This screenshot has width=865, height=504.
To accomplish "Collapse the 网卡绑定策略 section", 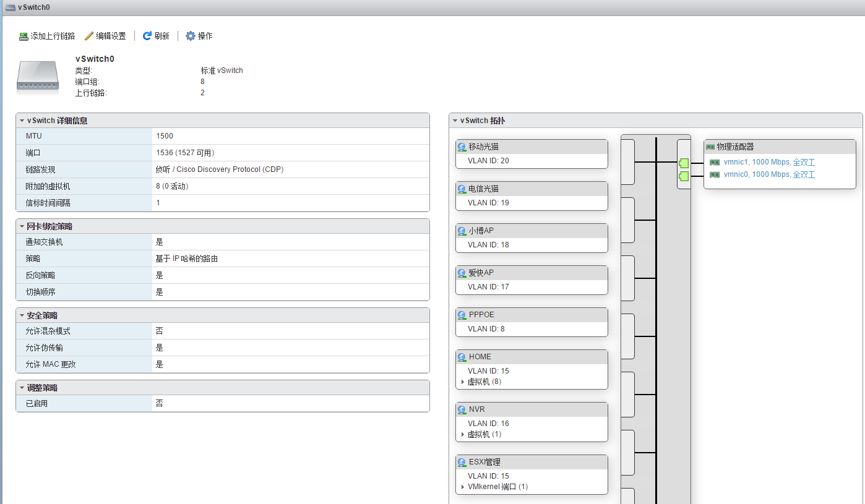I will point(22,227).
